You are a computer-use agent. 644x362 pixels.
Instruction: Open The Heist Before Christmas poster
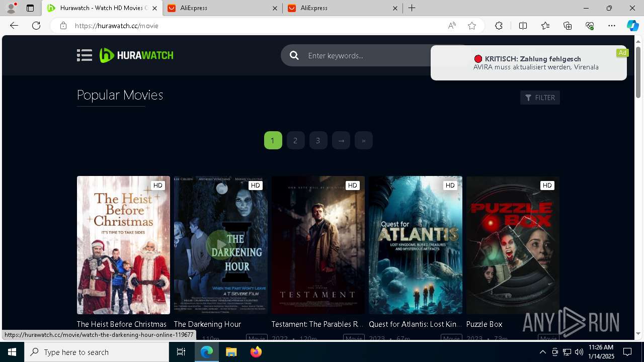(123, 245)
